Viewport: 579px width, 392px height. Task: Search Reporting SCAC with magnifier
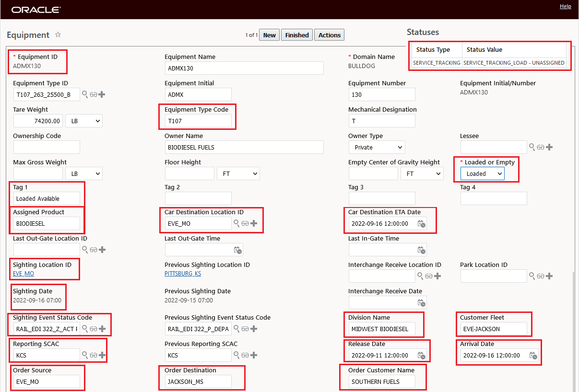point(85,355)
